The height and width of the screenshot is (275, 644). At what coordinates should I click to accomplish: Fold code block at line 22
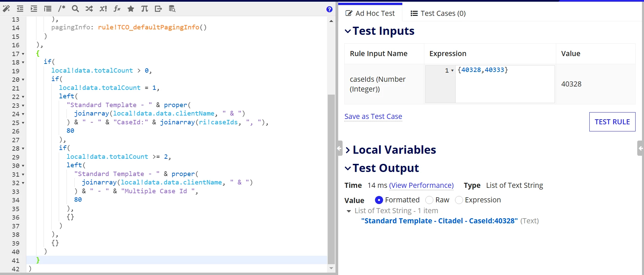tap(23, 97)
